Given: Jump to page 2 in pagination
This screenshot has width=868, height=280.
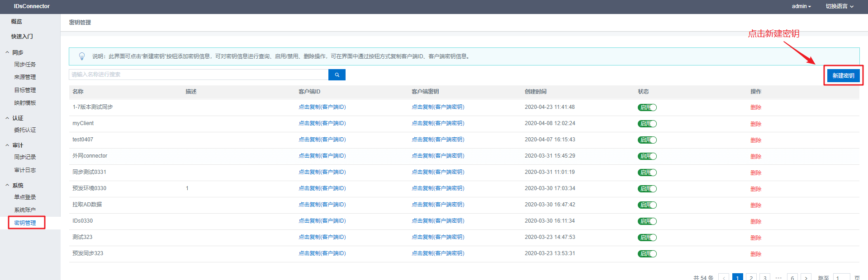Looking at the screenshot, I should pyautogui.click(x=751, y=277).
